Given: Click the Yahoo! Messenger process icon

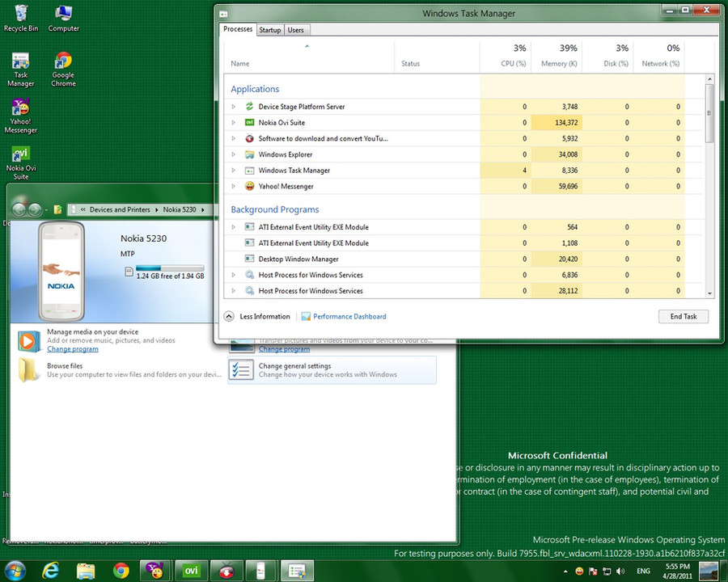Looking at the screenshot, I should (x=249, y=186).
